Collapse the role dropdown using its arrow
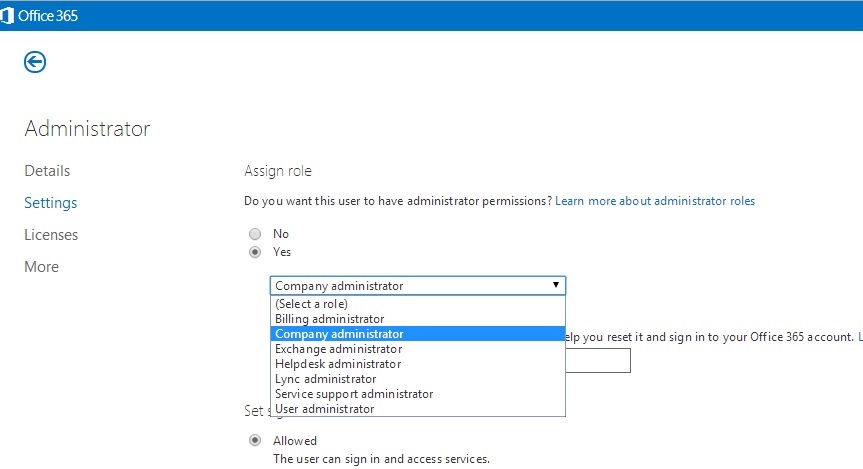Viewport: 863px width, 469px height. click(556, 285)
